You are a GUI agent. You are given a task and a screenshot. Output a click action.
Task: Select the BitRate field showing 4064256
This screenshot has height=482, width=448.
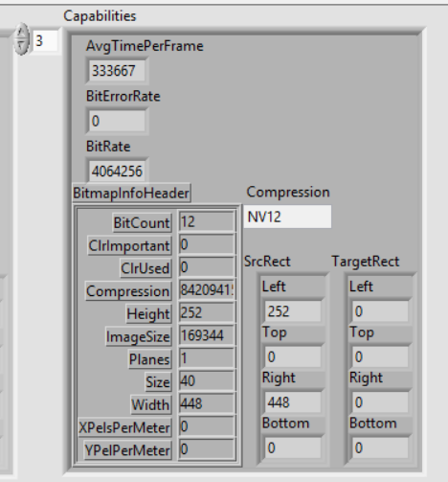(x=117, y=172)
